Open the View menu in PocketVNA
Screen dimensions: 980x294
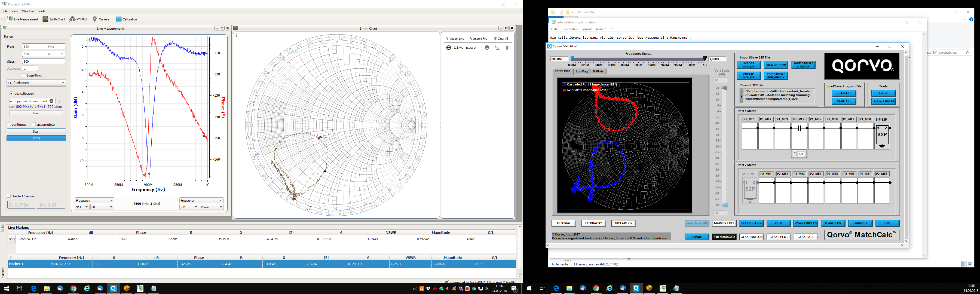click(x=15, y=11)
